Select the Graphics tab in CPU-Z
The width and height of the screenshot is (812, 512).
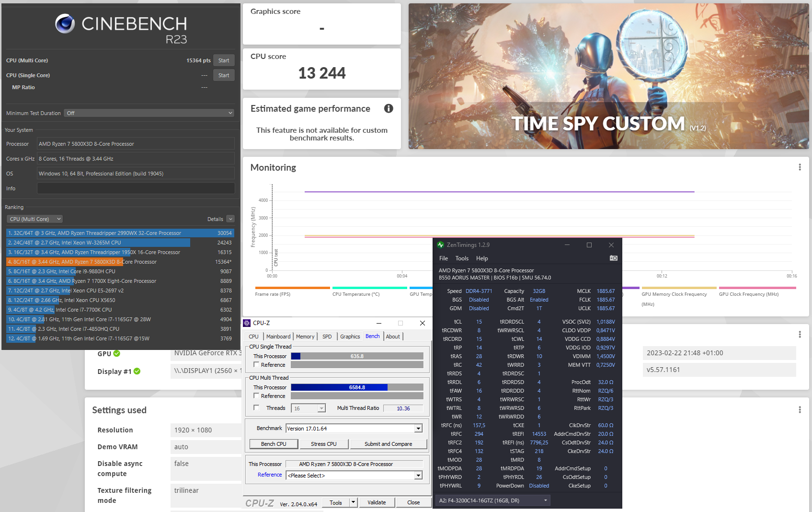coord(350,337)
